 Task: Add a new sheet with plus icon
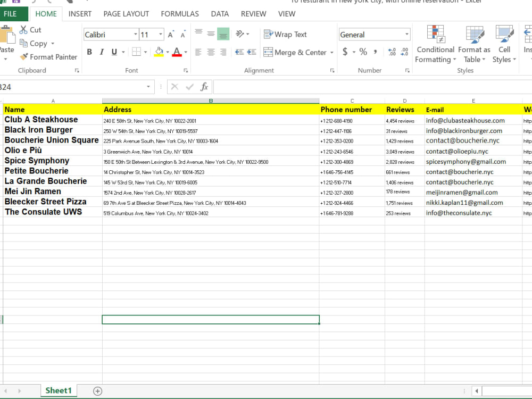pyautogui.click(x=97, y=391)
